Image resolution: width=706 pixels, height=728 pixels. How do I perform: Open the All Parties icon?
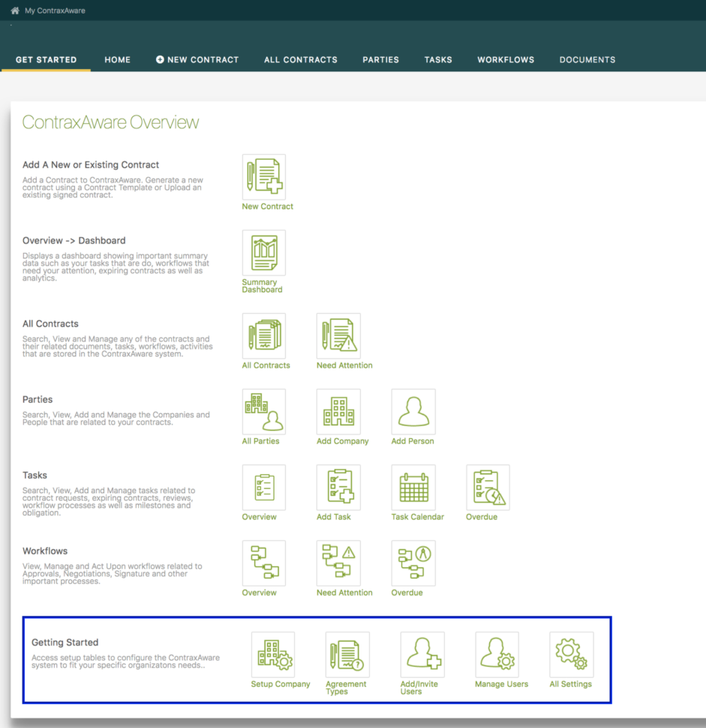[x=263, y=411]
